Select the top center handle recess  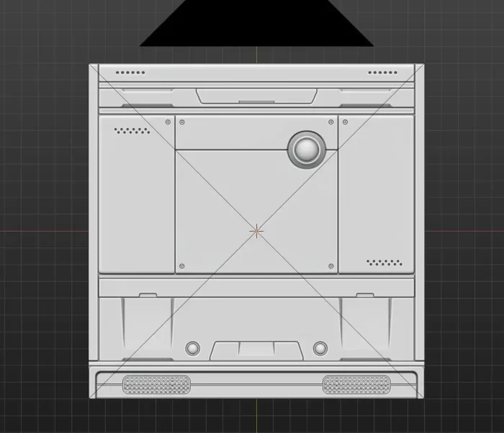256,96
